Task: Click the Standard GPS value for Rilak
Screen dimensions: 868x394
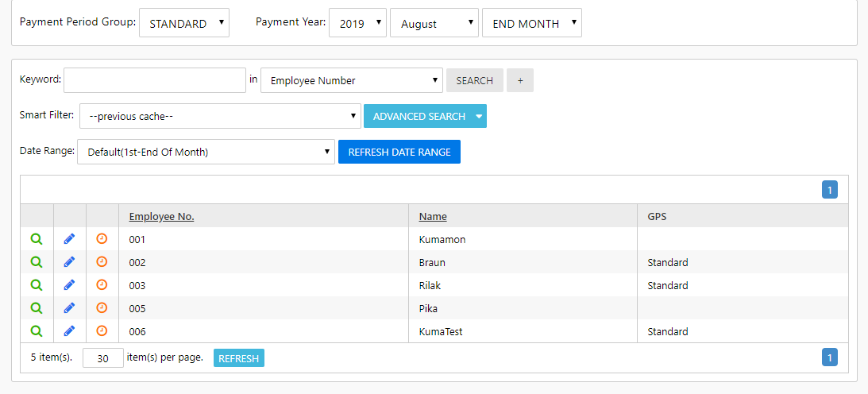Action: (x=668, y=285)
